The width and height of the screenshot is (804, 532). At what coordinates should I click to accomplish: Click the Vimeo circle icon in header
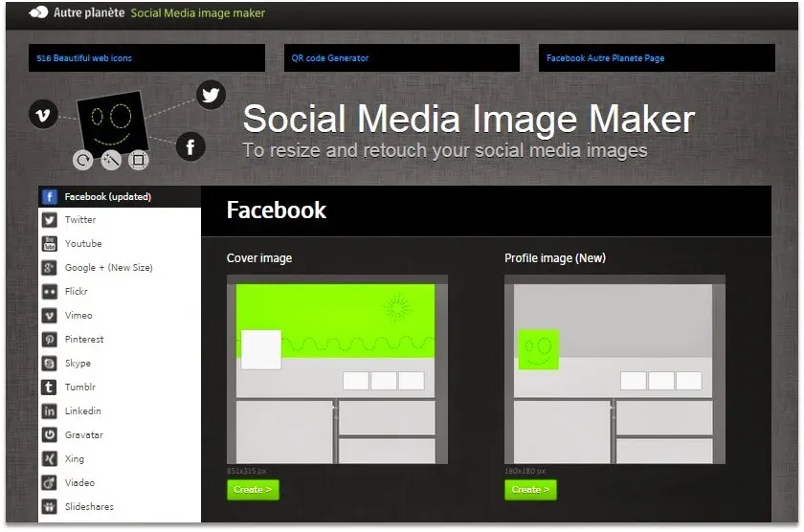point(42,114)
